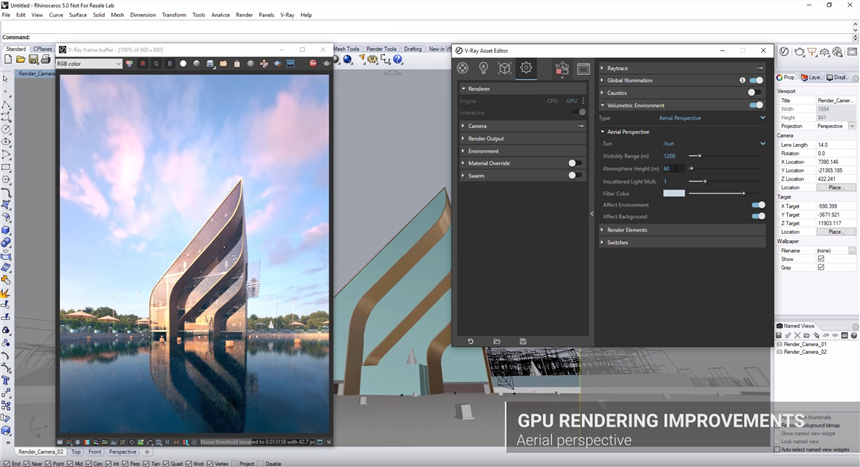This screenshot has width=860, height=467.
Task: Open the Lights tab (lightbulb icon)
Action: coord(484,68)
